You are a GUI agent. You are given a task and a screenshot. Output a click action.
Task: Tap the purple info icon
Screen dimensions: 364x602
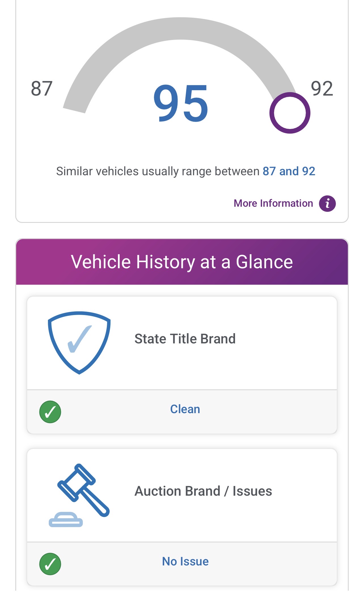click(327, 203)
